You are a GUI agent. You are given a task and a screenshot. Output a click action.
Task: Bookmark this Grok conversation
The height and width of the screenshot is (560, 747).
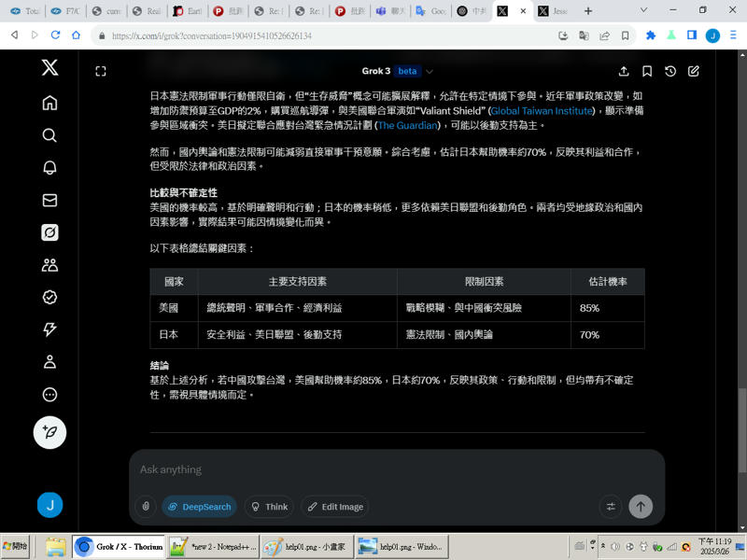coord(647,71)
